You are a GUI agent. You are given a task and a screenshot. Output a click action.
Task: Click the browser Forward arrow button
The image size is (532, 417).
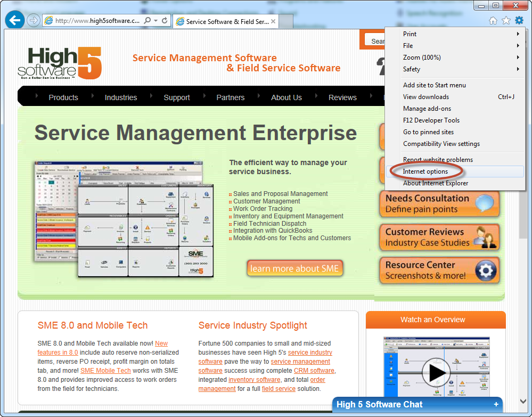click(x=33, y=20)
